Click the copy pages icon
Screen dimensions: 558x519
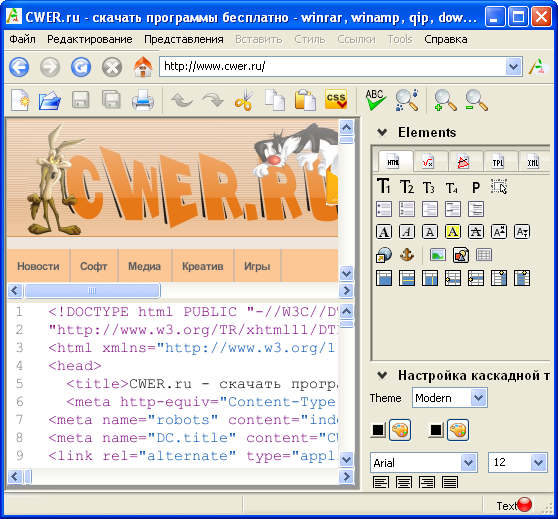click(275, 100)
